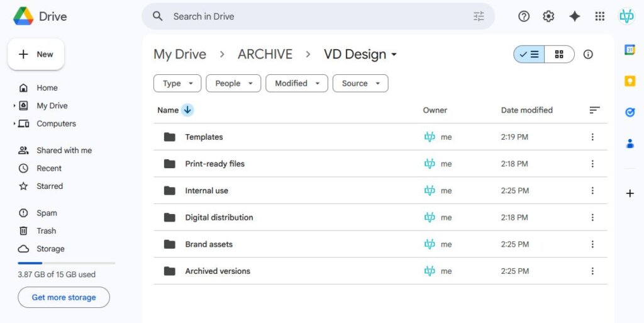Sort by Name column header
Image resolution: width=644 pixels, height=323 pixels.
(x=168, y=110)
